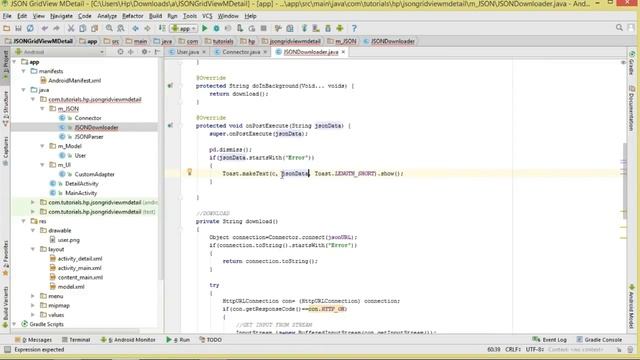Click the Copy icon in toolbar
This screenshot has height=360, width=640.
pos(82,28)
